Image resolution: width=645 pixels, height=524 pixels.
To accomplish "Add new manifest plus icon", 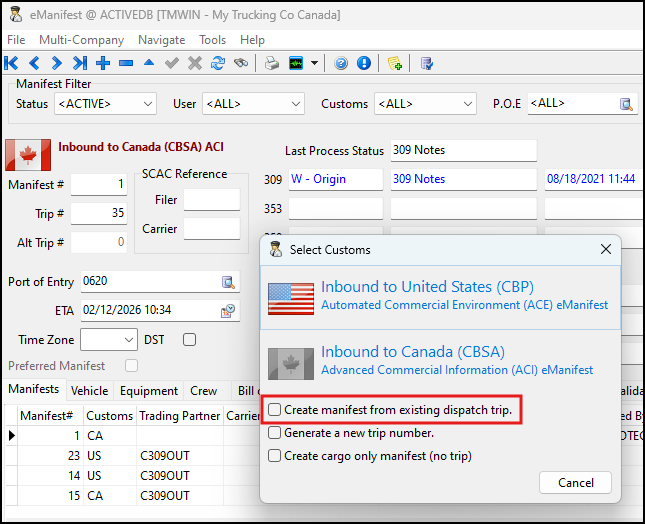I will pos(103,63).
